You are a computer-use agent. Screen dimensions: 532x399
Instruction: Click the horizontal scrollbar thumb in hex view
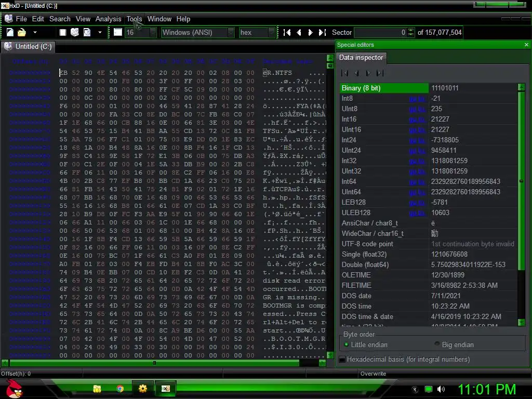point(154,363)
